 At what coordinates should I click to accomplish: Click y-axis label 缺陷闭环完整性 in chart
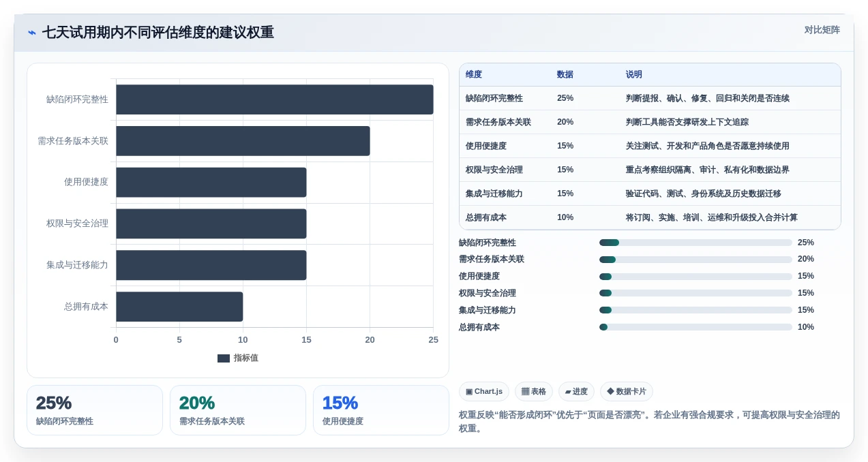(x=77, y=99)
